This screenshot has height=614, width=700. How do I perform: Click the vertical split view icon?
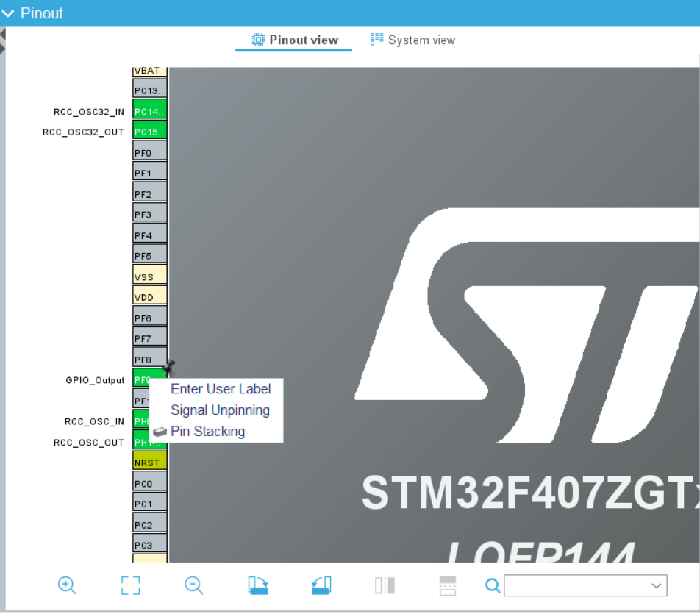(385, 585)
